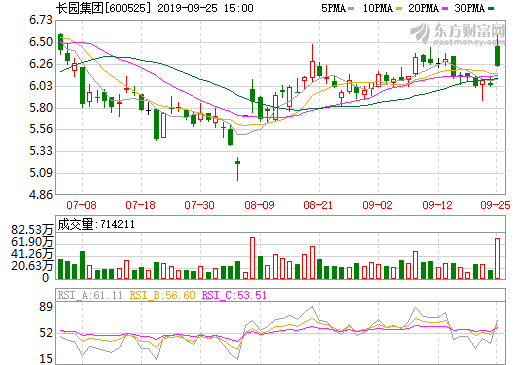Click the RSI_A:61.11 indicator label

coord(90,295)
